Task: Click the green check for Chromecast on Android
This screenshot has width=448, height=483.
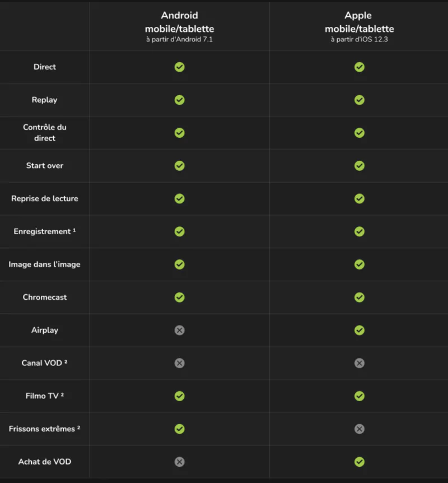Action: [179, 297]
